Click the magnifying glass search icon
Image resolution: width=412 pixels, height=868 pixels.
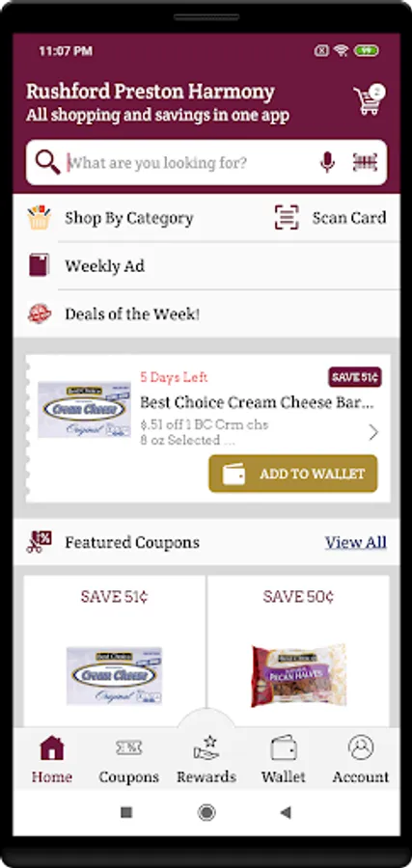[47, 162]
